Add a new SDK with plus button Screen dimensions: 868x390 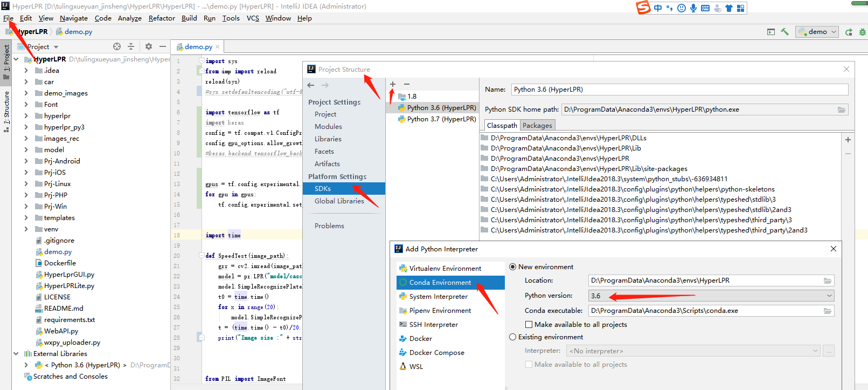pyautogui.click(x=393, y=84)
